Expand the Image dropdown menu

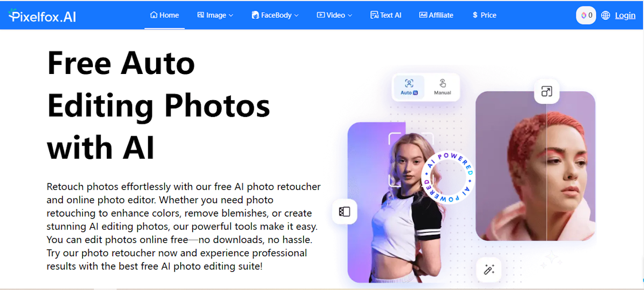pyautogui.click(x=215, y=15)
